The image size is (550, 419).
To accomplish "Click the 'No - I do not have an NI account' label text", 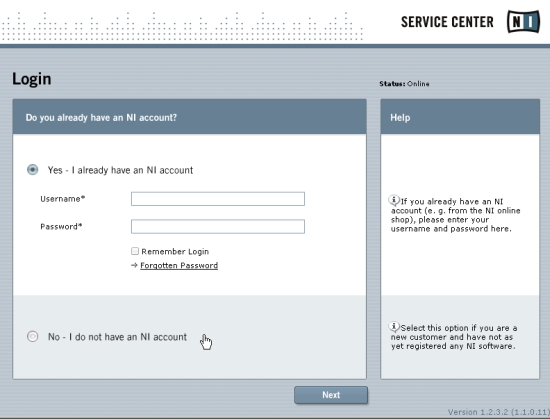I will 118,337.
